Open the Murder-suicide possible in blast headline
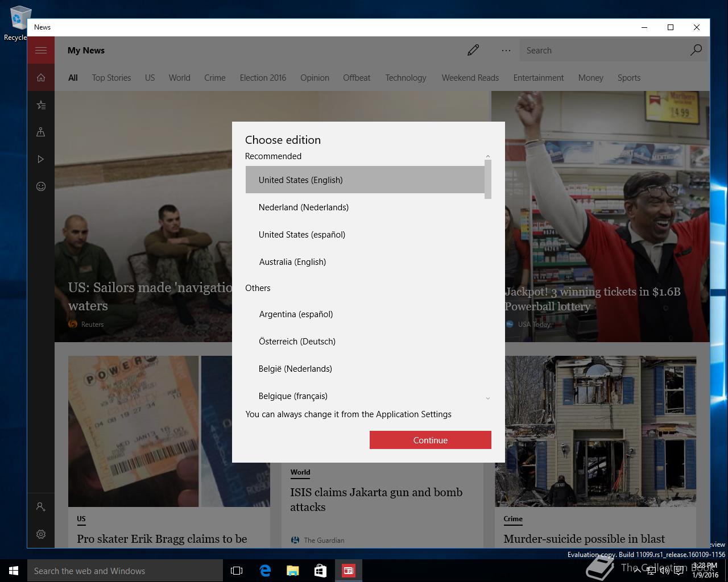Screen dimensions: 728x582 click(584, 539)
